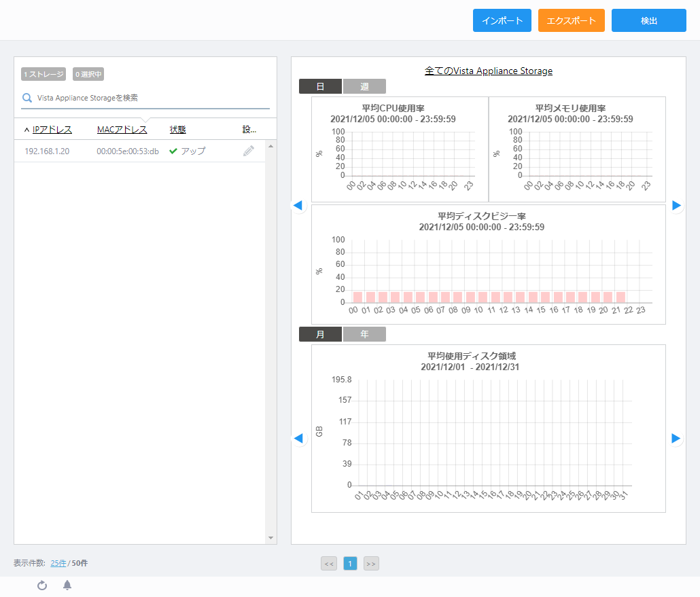Select the 月 (month) view tab
700x597 pixels.
click(x=320, y=334)
